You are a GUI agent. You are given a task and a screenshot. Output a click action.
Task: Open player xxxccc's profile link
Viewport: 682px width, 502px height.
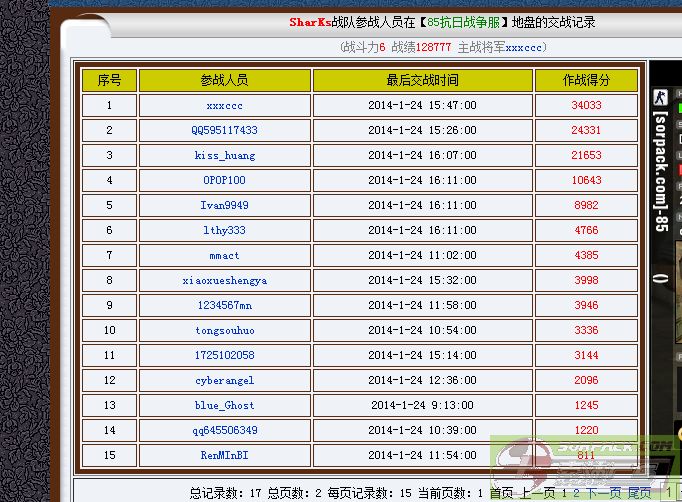pos(224,106)
